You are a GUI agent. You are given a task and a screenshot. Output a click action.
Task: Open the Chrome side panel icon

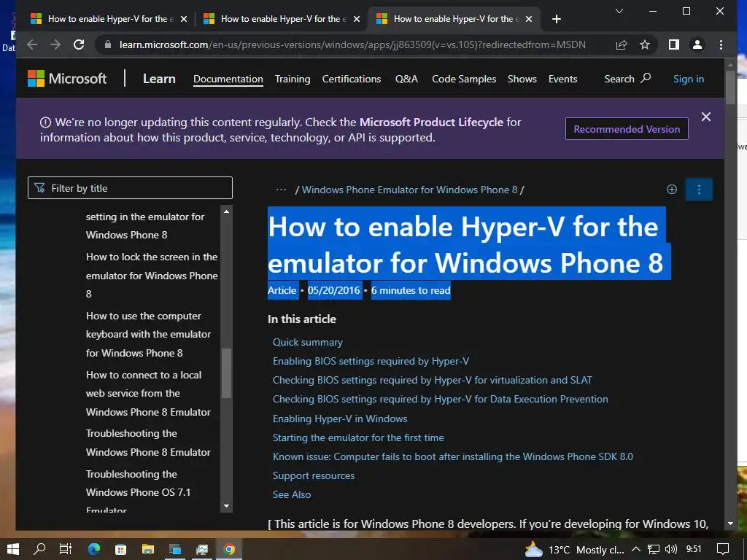(673, 44)
